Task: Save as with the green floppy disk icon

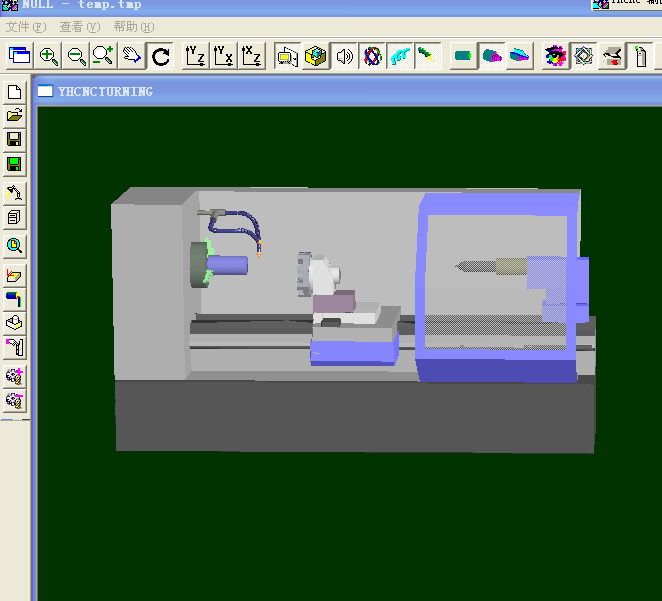Action: point(14,164)
